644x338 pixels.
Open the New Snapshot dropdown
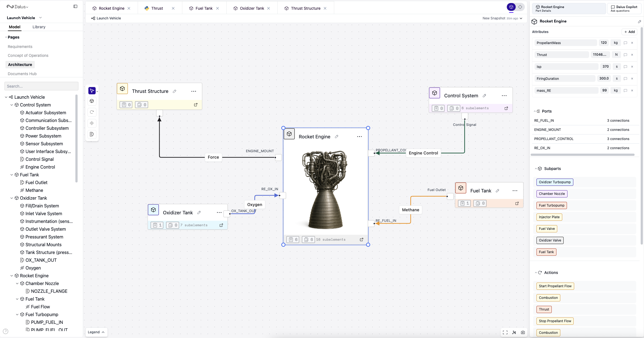[502, 18]
